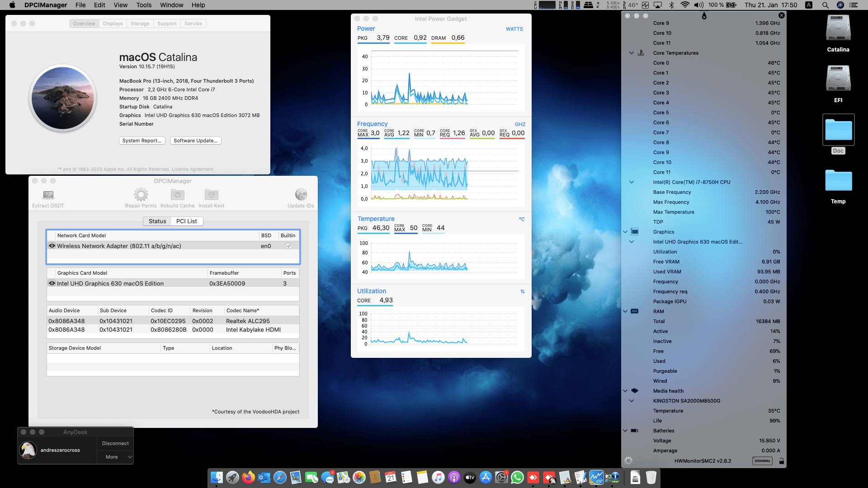
Task: Collapse the RAM section in HWMonitorSMC2
Action: point(625,311)
